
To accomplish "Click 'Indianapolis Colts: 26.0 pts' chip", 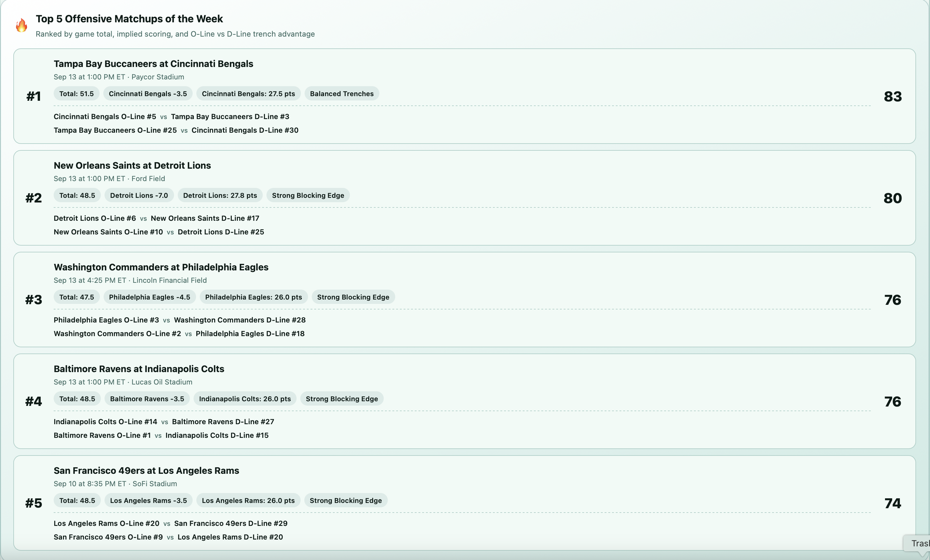I will 245,399.
